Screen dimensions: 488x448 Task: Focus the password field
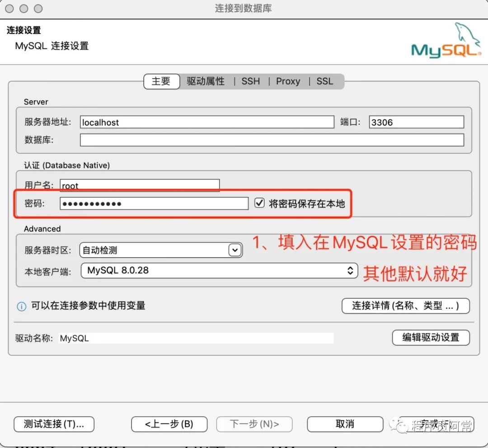(154, 203)
